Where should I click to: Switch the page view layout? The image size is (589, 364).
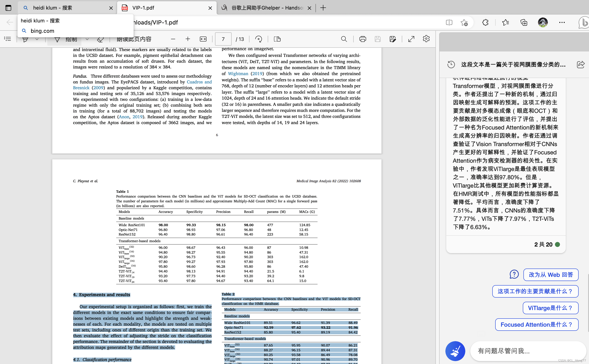click(277, 39)
